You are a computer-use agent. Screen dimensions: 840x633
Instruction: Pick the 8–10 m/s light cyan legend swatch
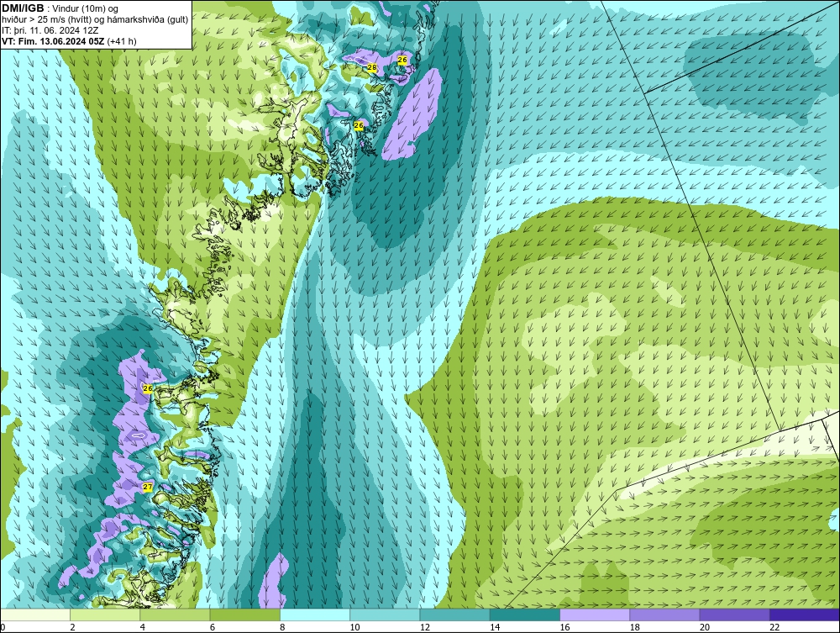[x=315, y=615]
